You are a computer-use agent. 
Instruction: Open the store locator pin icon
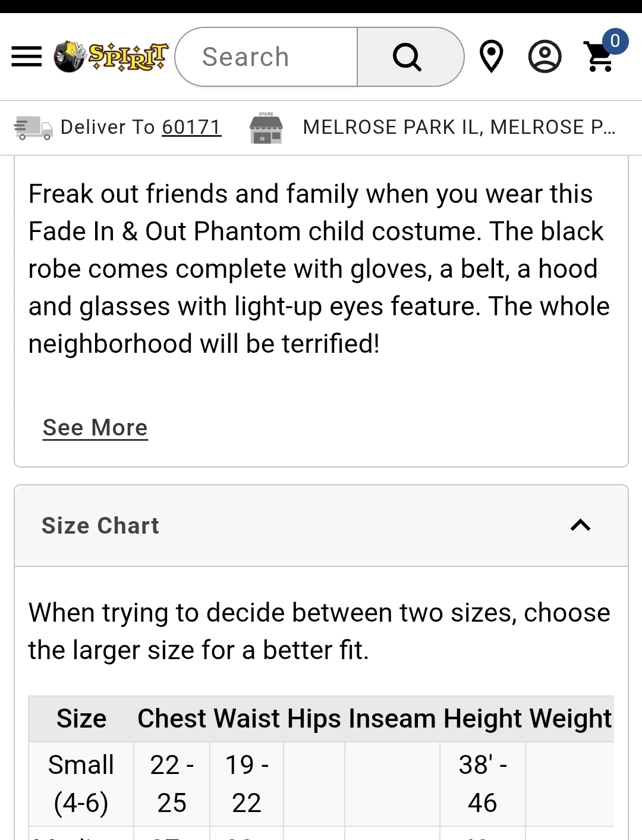tap(491, 57)
